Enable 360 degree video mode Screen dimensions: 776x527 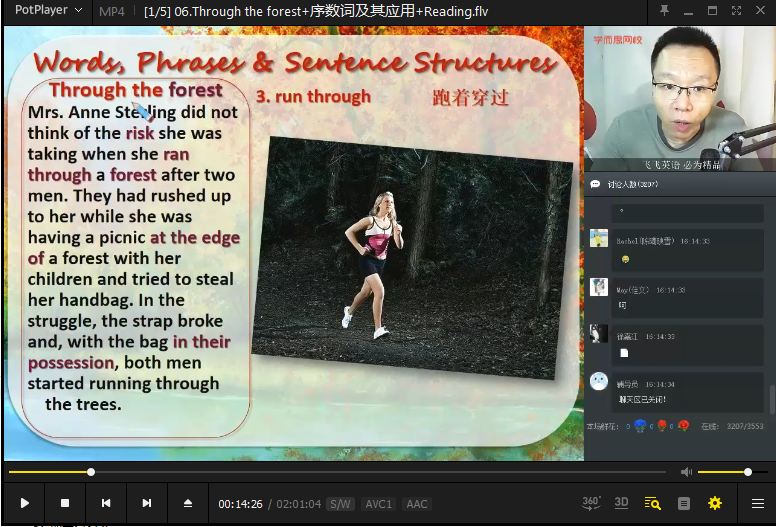[591, 503]
